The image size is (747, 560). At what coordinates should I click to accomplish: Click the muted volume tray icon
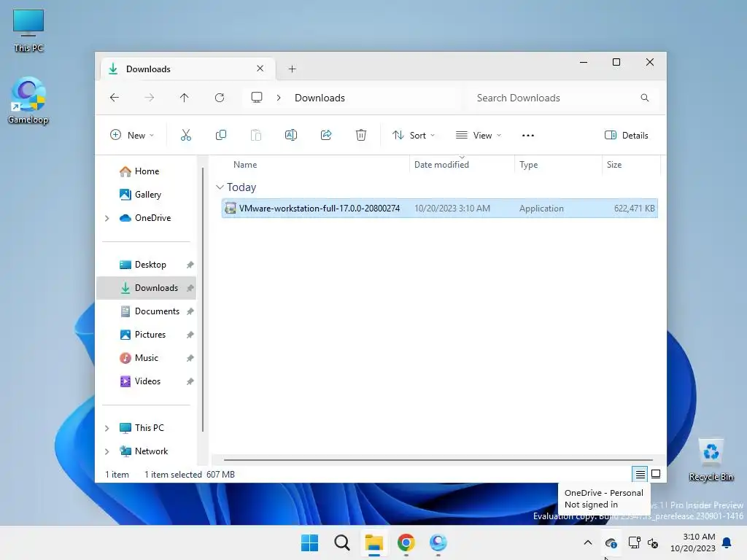653,542
